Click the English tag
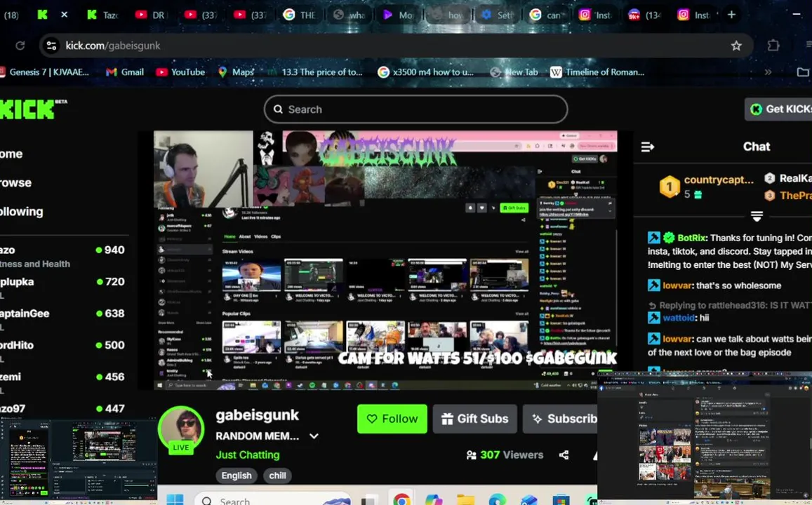Image resolution: width=812 pixels, height=505 pixels. pyautogui.click(x=236, y=476)
